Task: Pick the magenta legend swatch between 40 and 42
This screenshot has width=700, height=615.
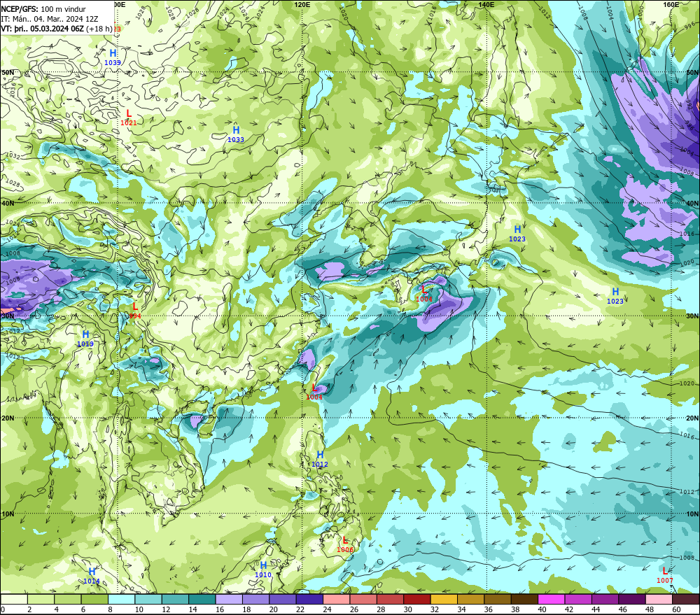Action: 552,599
